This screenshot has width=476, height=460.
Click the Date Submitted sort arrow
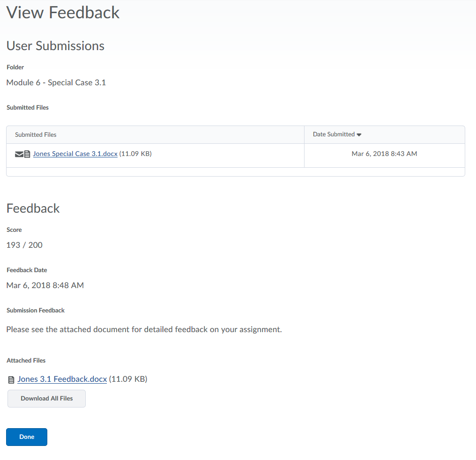coord(359,135)
